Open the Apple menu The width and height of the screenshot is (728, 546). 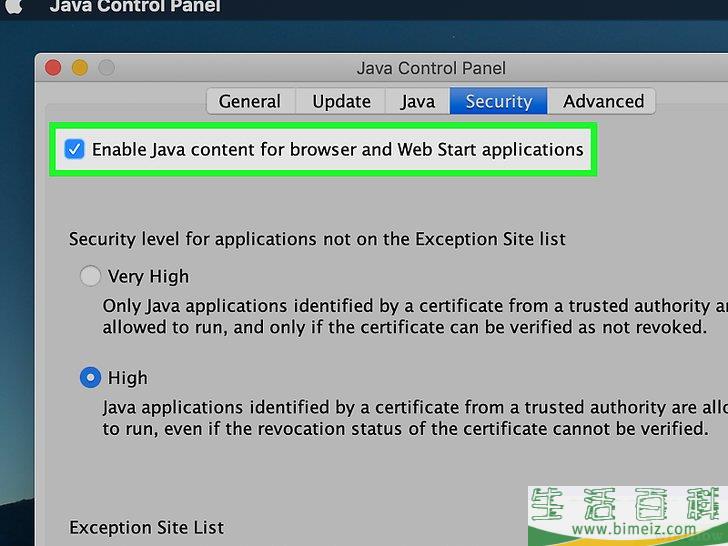coord(13,6)
